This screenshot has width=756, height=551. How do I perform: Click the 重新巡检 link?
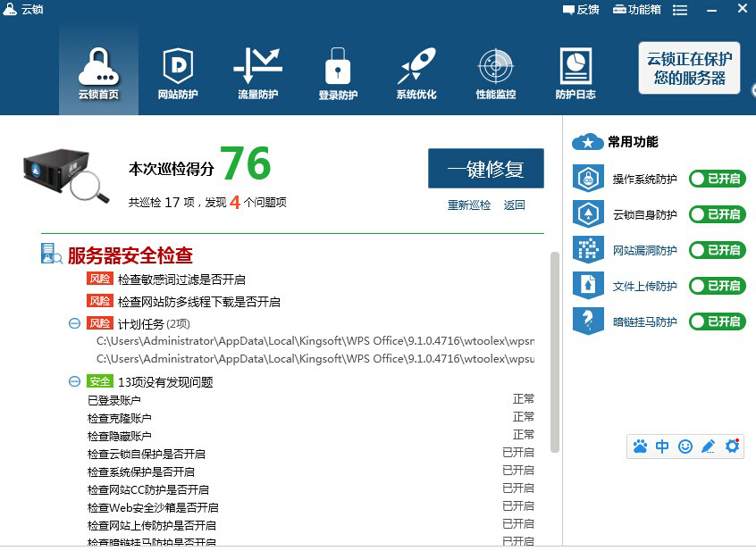[x=469, y=205]
